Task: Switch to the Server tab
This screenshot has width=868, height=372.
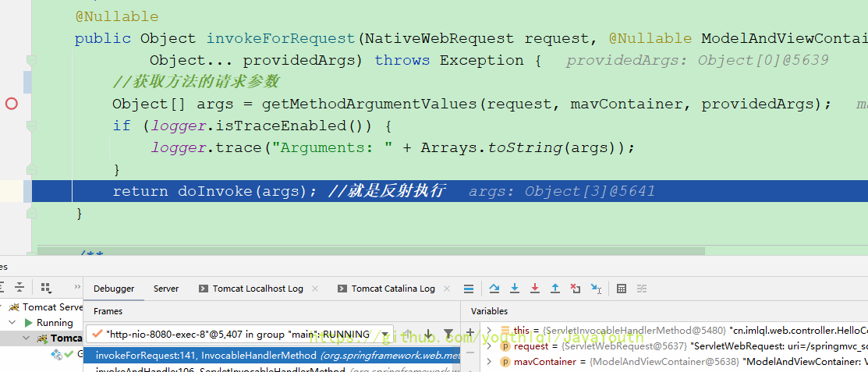Action: [166, 289]
